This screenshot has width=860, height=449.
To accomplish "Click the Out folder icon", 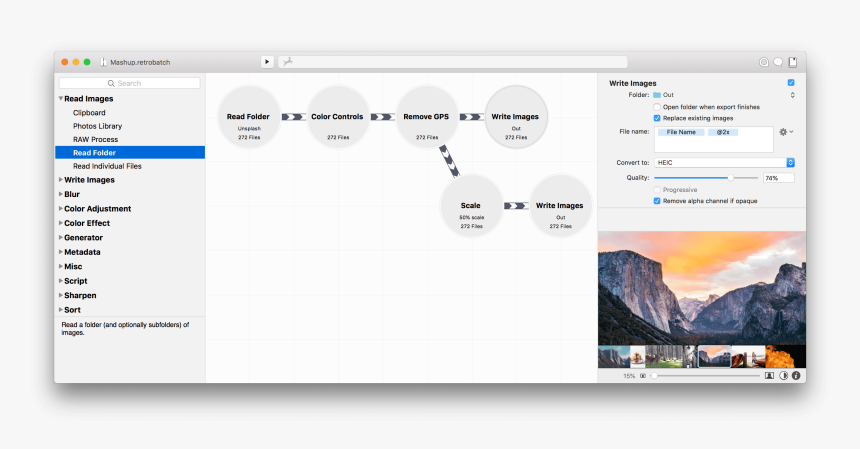I will tap(657, 95).
